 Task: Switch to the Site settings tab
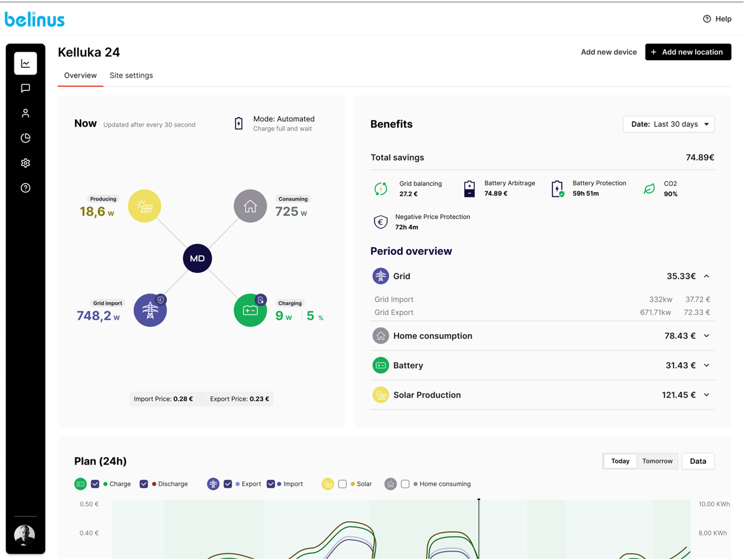(131, 76)
